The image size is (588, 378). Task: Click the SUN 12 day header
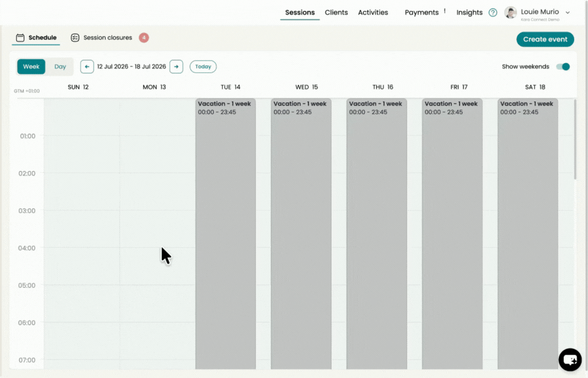[78, 87]
